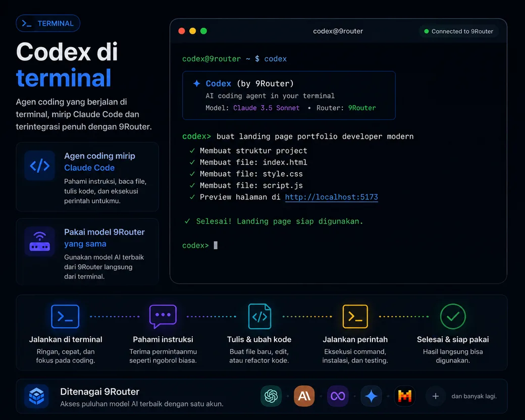Click the router icon beside Pakai model 9Router

39,242
